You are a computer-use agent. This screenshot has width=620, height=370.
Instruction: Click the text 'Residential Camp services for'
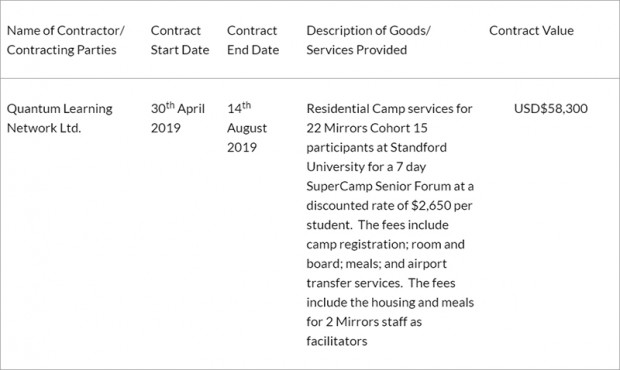tap(389, 109)
